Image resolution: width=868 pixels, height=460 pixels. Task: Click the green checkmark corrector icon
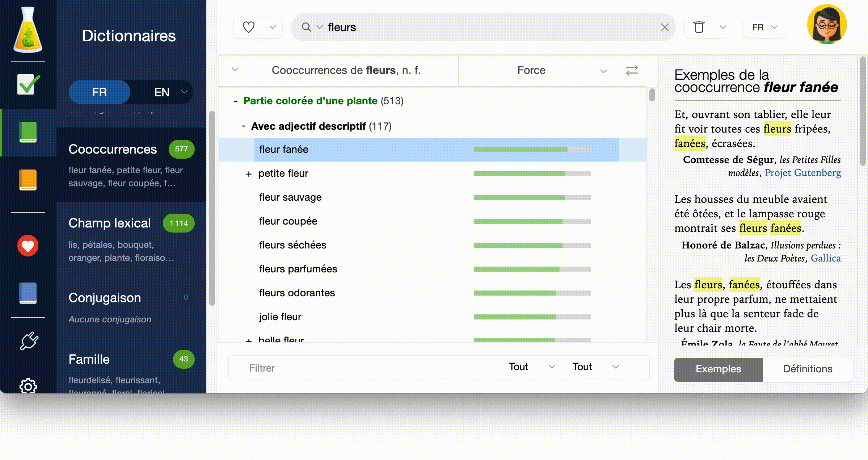tap(28, 84)
